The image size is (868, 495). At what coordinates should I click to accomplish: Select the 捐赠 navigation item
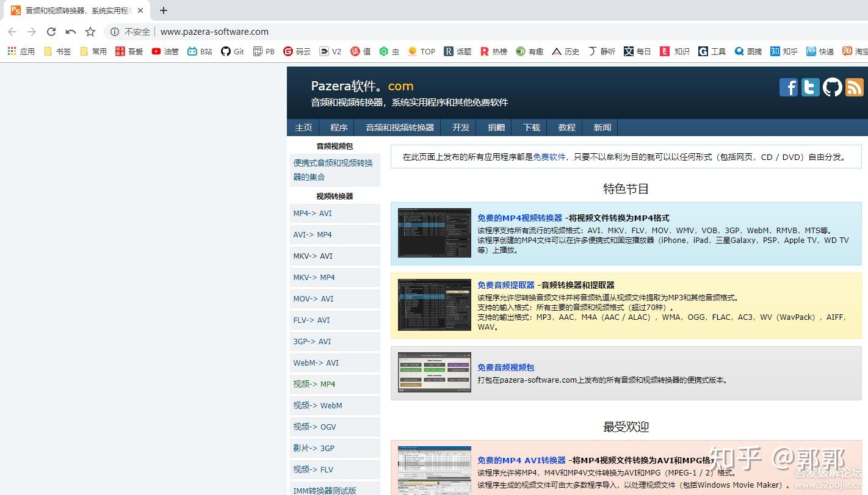click(x=496, y=128)
